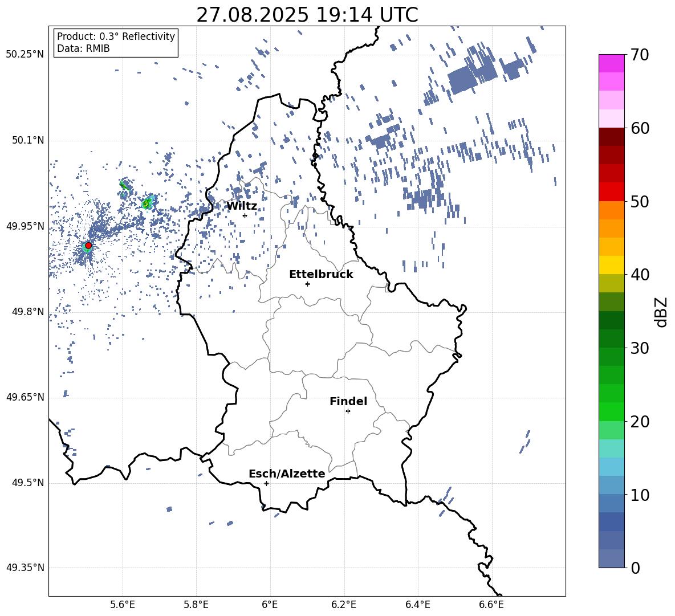675x616 pixels.
Task: Click the colorbar value 30
Action: click(640, 348)
